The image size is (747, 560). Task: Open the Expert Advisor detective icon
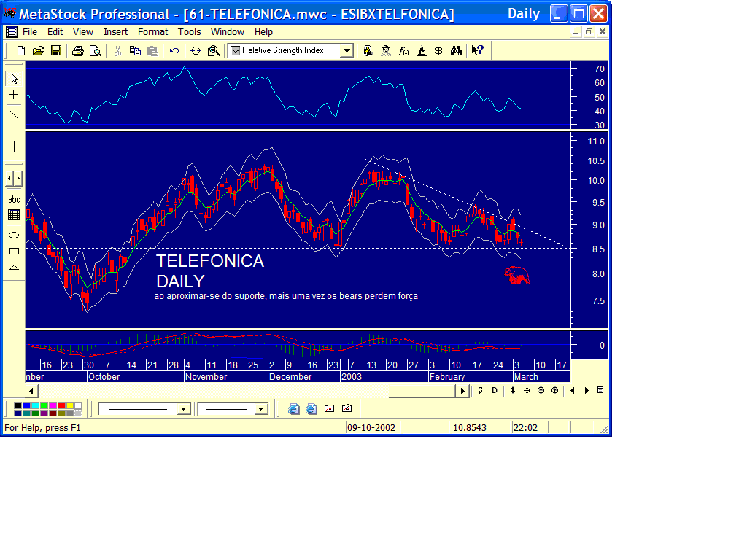click(x=386, y=50)
